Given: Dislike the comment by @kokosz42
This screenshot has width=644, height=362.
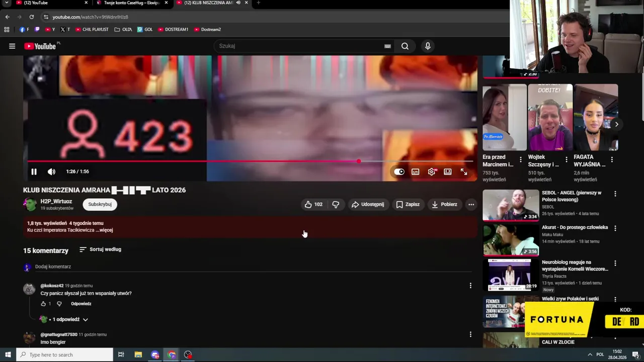Looking at the screenshot, I should click(x=59, y=304).
